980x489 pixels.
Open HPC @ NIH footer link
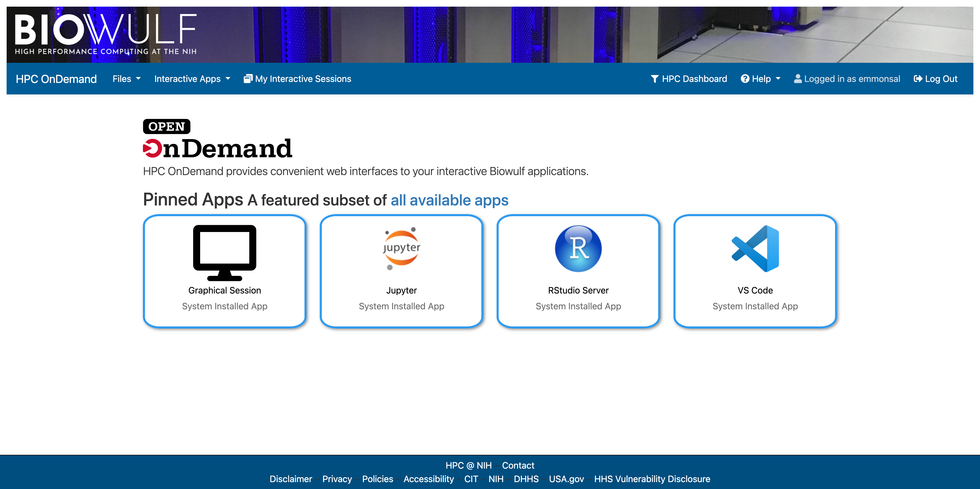tap(468, 466)
